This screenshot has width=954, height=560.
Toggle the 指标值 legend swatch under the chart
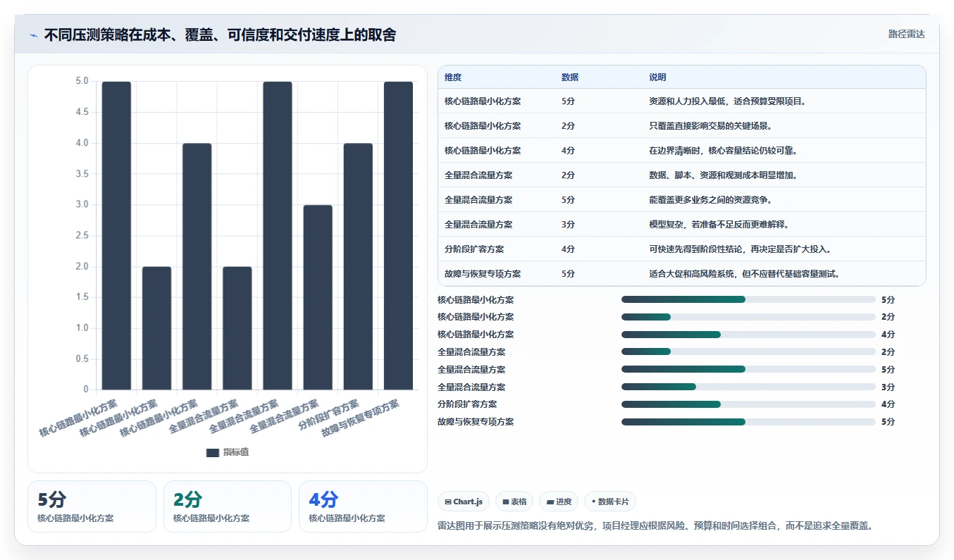click(213, 452)
